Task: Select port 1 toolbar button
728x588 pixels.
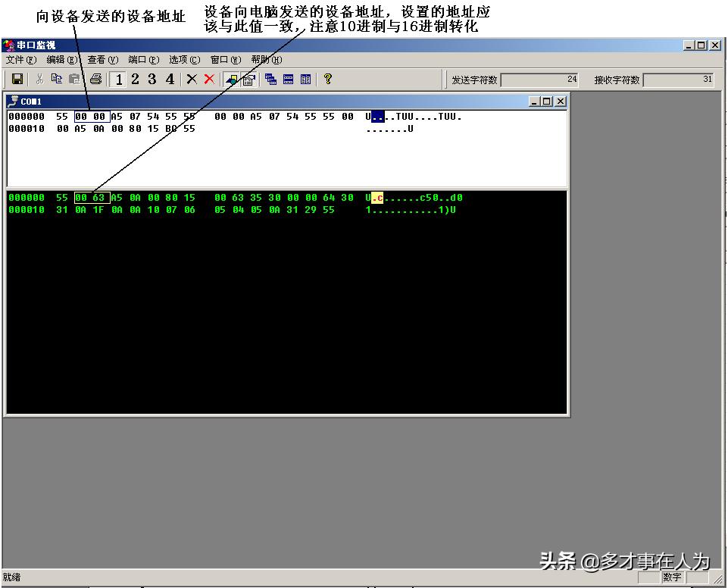Action: [x=118, y=80]
